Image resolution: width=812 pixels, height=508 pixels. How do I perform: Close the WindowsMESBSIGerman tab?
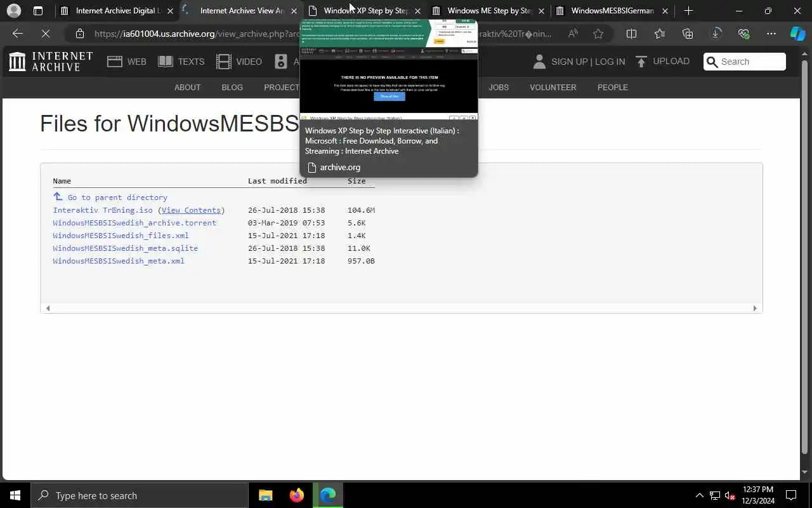point(665,11)
